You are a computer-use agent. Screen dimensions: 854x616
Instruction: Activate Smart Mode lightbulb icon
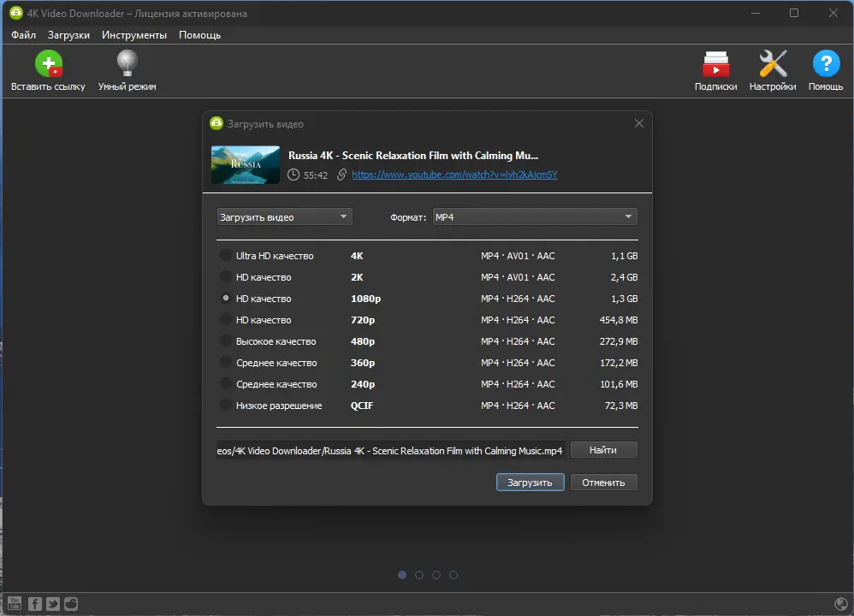tap(127, 63)
